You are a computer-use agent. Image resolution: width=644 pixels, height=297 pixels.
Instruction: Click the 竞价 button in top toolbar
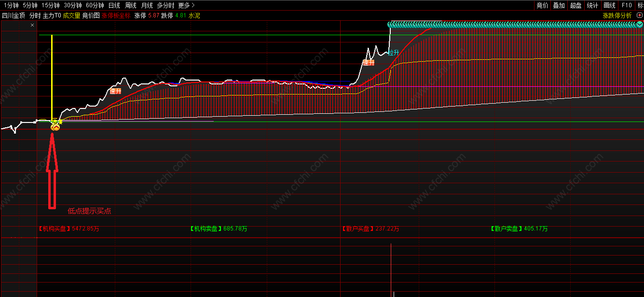[x=542, y=5]
